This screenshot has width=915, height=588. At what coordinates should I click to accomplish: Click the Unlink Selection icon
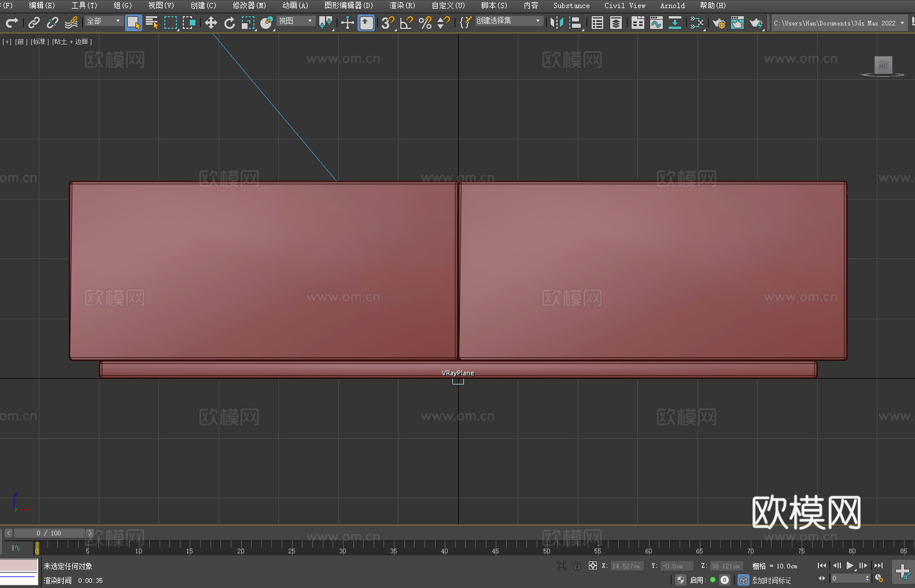click(53, 23)
